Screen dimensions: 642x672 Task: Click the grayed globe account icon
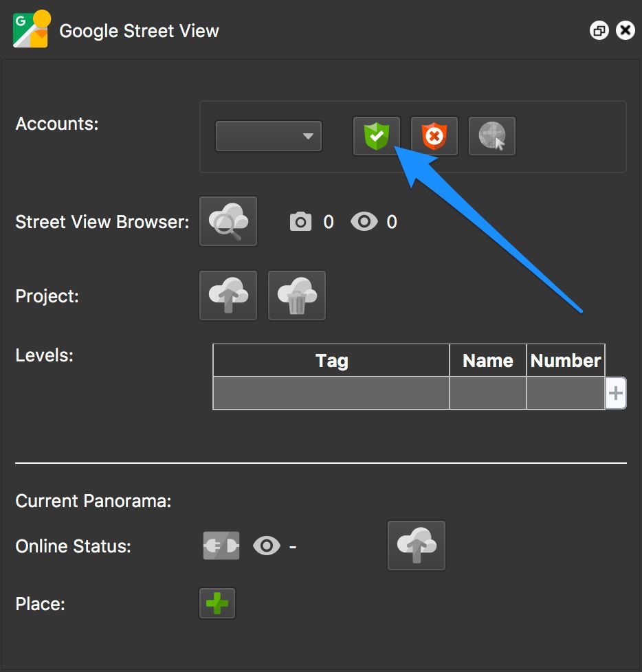click(x=491, y=135)
